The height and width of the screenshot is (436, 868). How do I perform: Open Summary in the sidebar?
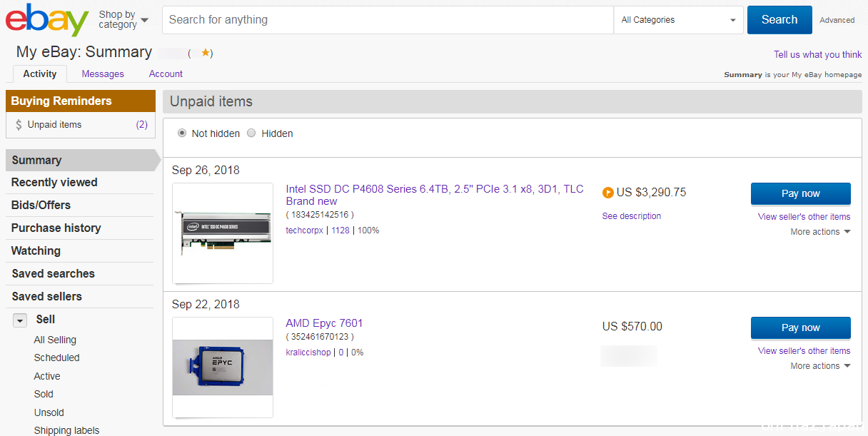pyautogui.click(x=79, y=160)
